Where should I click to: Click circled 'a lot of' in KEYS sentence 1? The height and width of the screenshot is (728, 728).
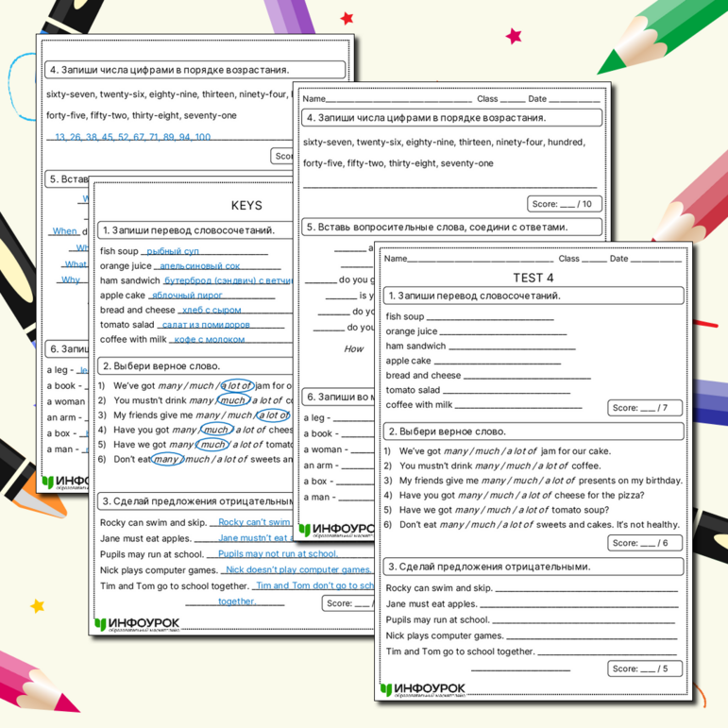coord(237,385)
